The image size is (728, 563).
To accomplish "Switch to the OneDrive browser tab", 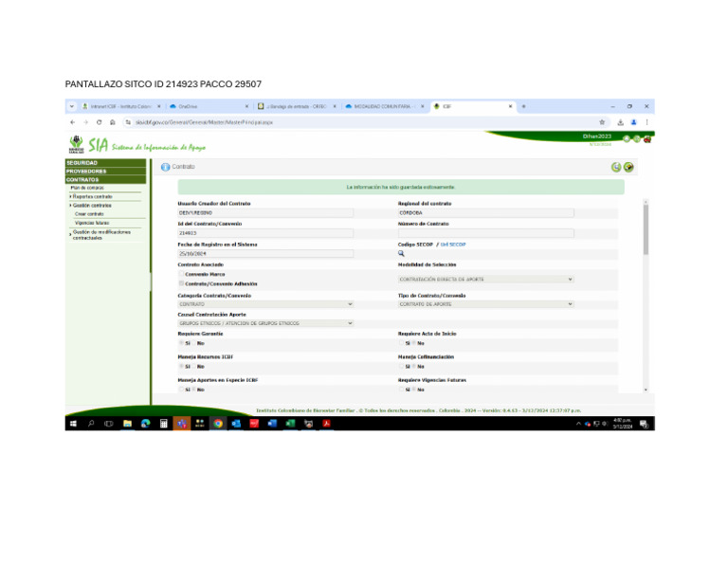I will (x=204, y=106).
